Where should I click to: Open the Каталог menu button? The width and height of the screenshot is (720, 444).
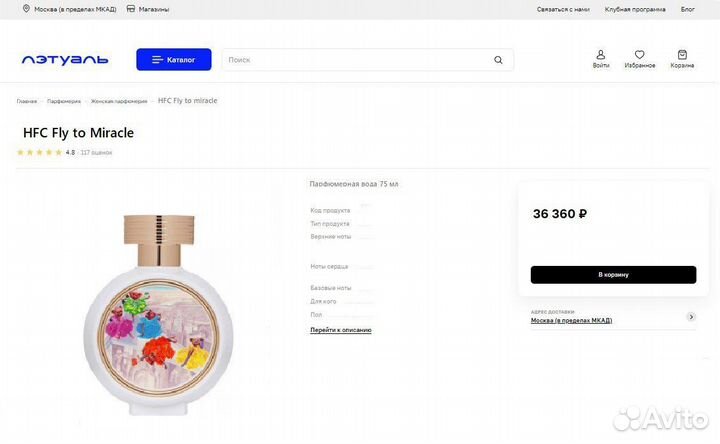[x=174, y=60]
